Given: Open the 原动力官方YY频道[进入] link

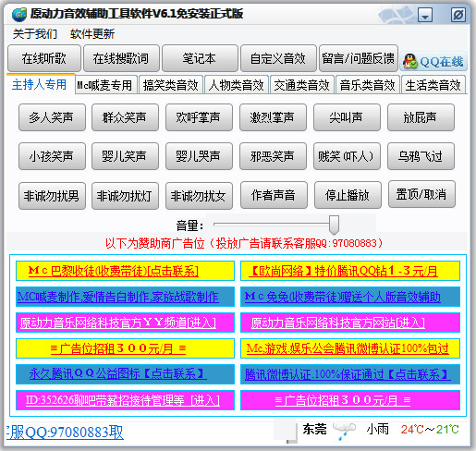Looking at the screenshot, I should click(x=118, y=323).
